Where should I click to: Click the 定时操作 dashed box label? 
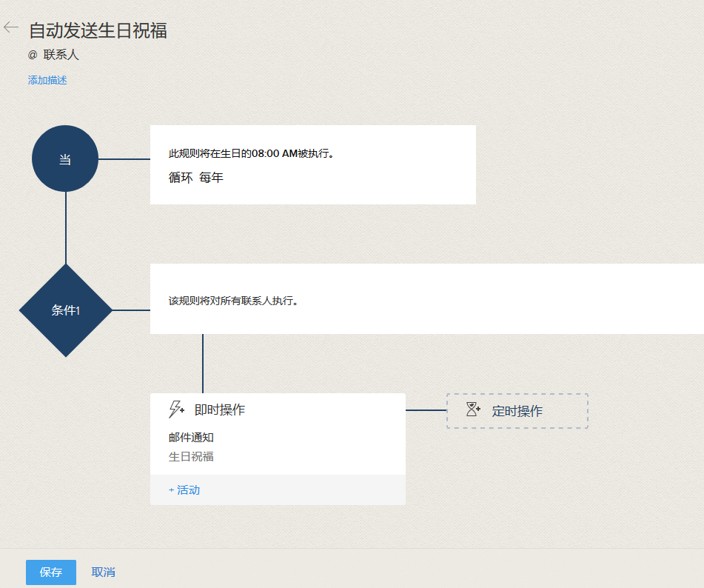(517, 411)
